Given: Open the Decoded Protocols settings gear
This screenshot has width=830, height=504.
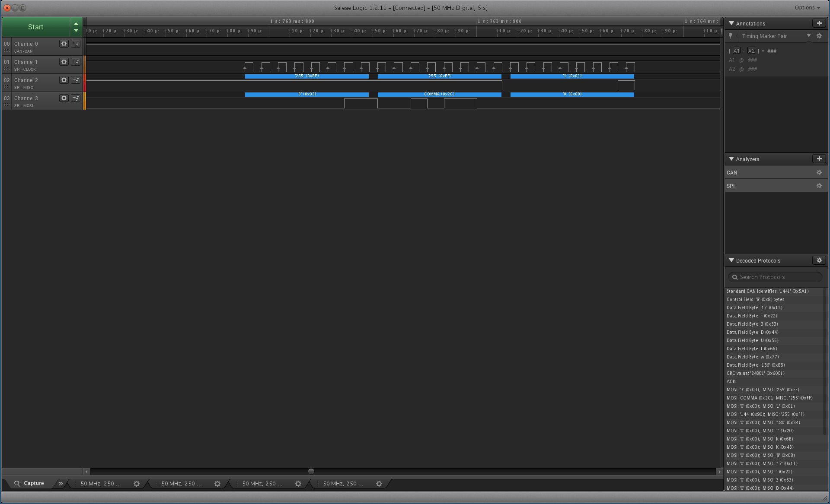Looking at the screenshot, I should (x=820, y=260).
